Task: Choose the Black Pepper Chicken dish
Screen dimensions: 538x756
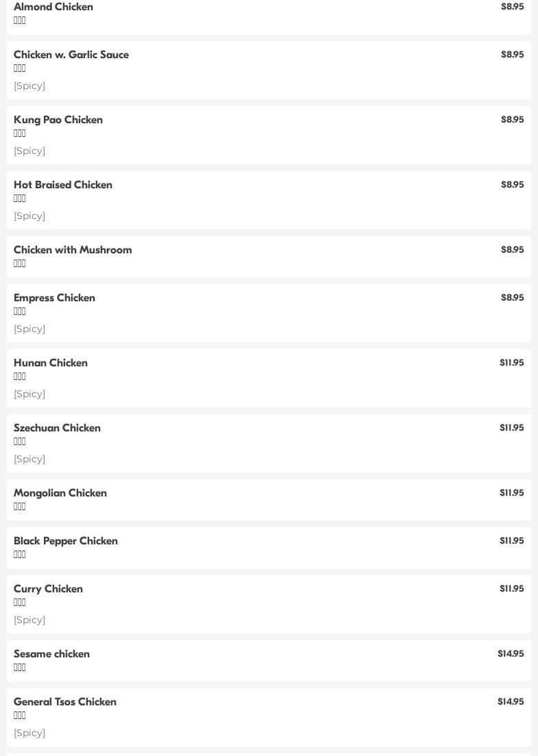Action: point(66,541)
